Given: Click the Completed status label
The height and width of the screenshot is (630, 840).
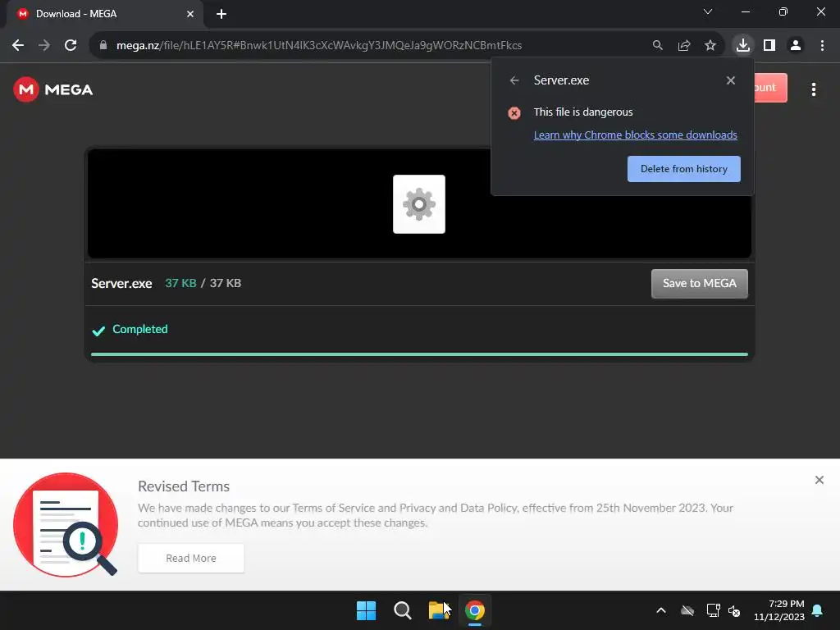Looking at the screenshot, I should click(139, 330).
